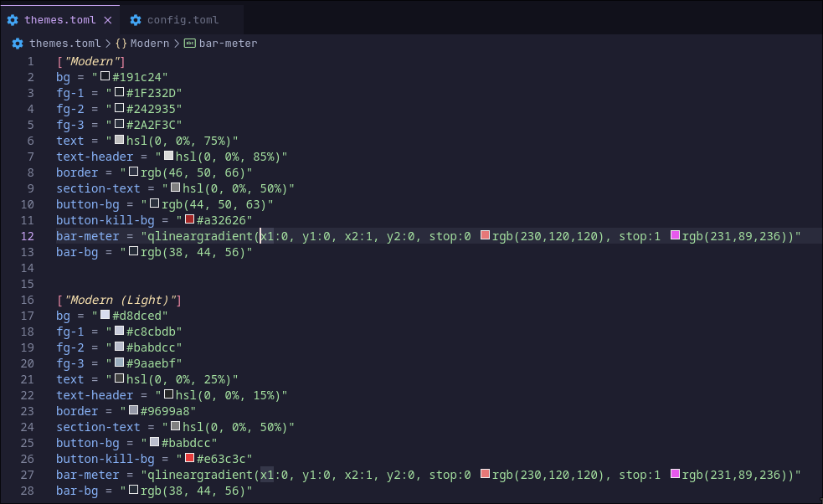Click the #191c24 bg color swatch
Viewport: 823px width, 504px height.
coord(105,77)
